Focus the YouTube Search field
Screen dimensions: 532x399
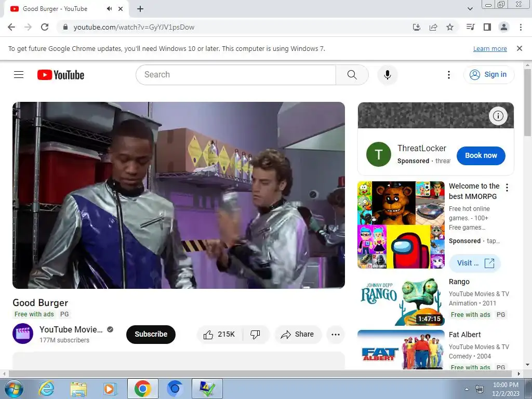[236, 75]
